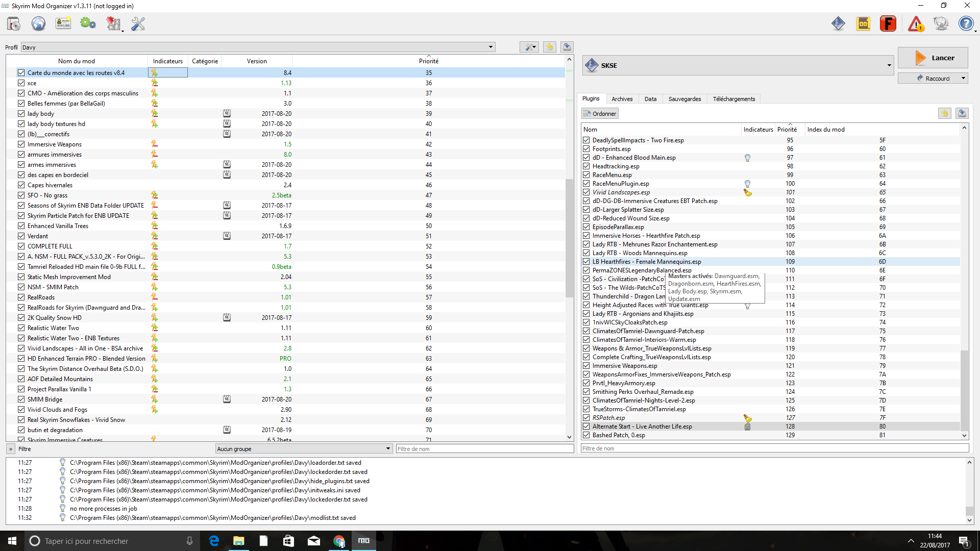Open the Sauvegardes tab
Viewport: 980px width, 551px height.
pos(684,99)
